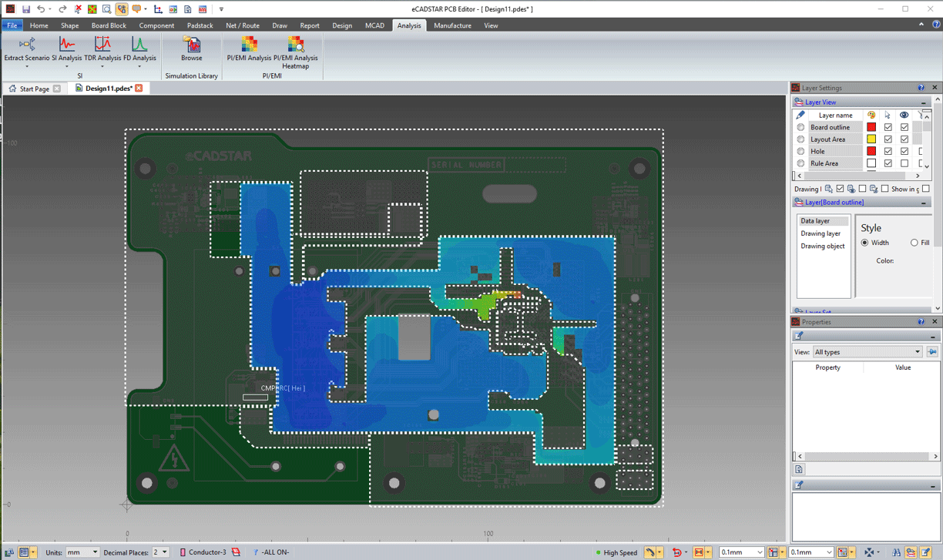
Task: Toggle selectable checkbox for Board outline layer
Action: [x=888, y=127]
